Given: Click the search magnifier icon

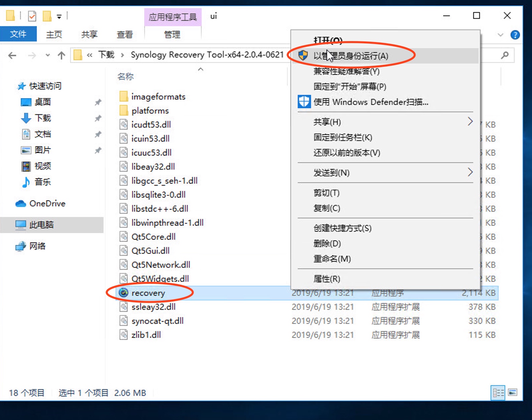Looking at the screenshot, I should 505,55.
